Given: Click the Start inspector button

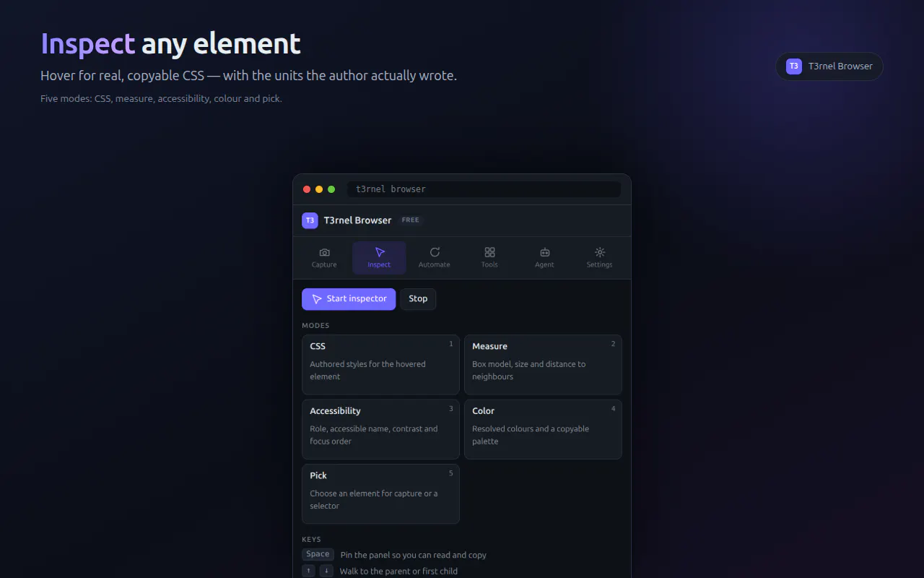Looking at the screenshot, I should pos(349,299).
